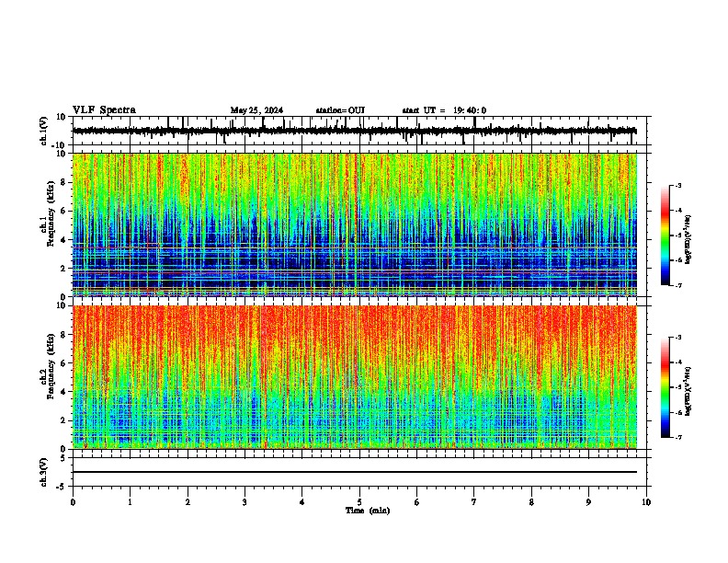
Task: Click the "Time (min)" axis title
Action: click(x=368, y=511)
